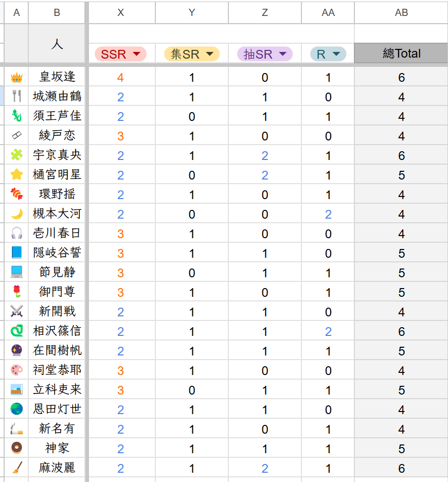
Task: Select the fork and knife emoji cell
Action: tap(16, 97)
